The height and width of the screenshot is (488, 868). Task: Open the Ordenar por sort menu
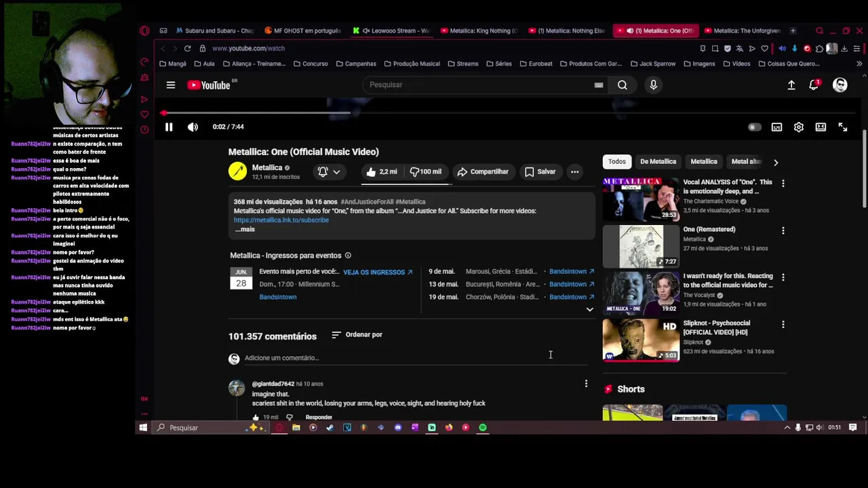pos(357,335)
